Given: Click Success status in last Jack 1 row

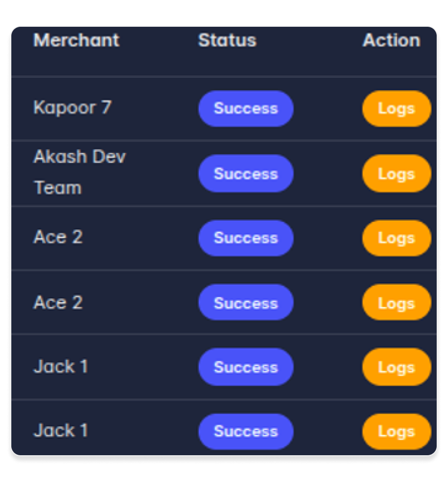Looking at the screenshot, I should coord(246,432).
